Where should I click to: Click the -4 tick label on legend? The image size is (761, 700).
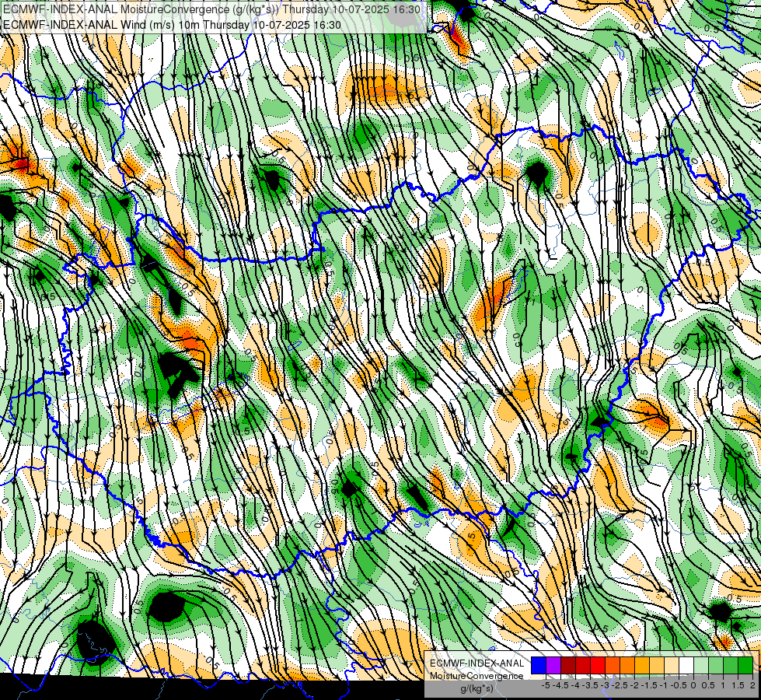[x=575, y=685]
